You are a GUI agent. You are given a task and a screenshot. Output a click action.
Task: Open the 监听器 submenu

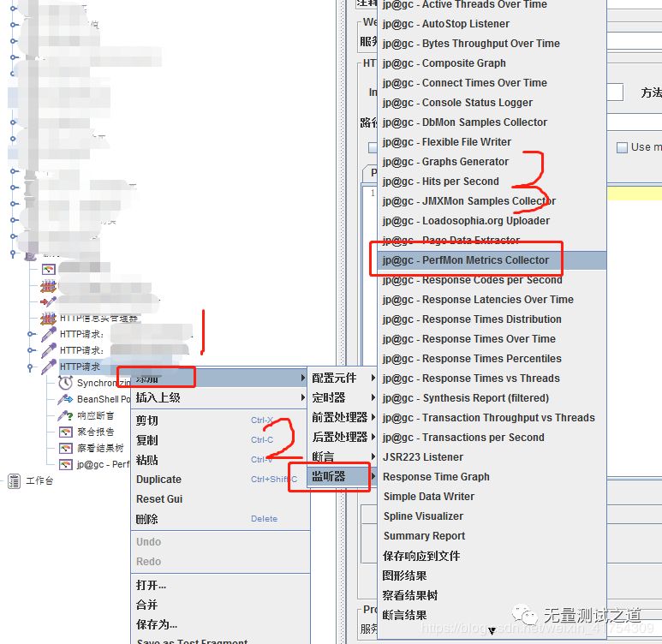[x=342, y=476]
